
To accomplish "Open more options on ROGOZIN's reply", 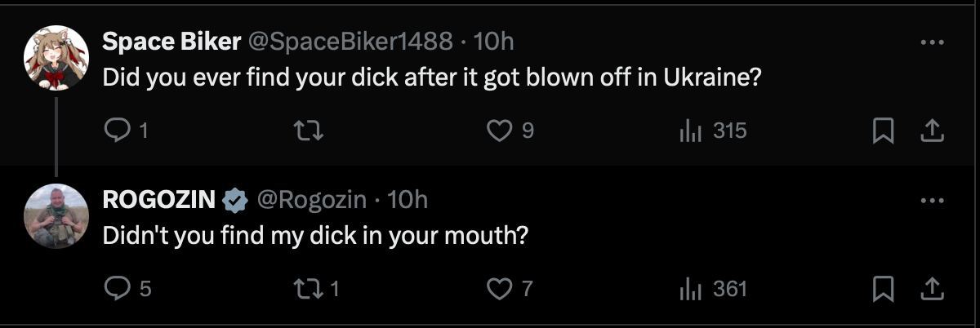I will 932,199.
